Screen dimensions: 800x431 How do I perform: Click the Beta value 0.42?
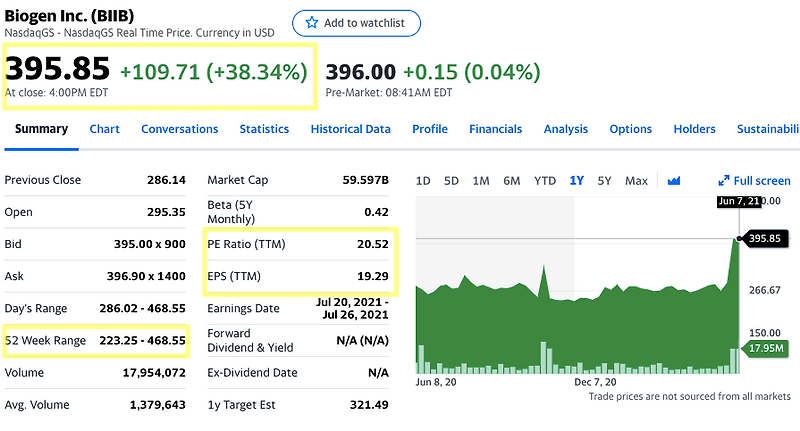coord(377,212)
